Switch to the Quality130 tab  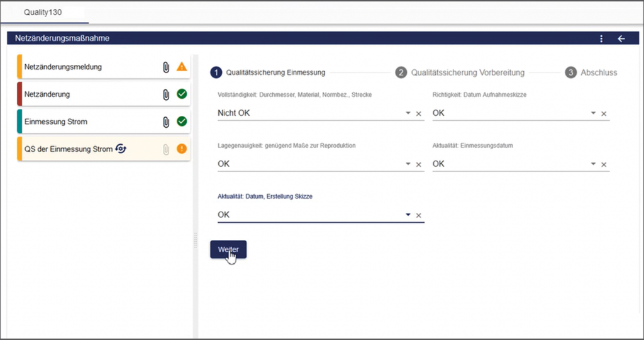pyautogui.click(x=43, y=12)
